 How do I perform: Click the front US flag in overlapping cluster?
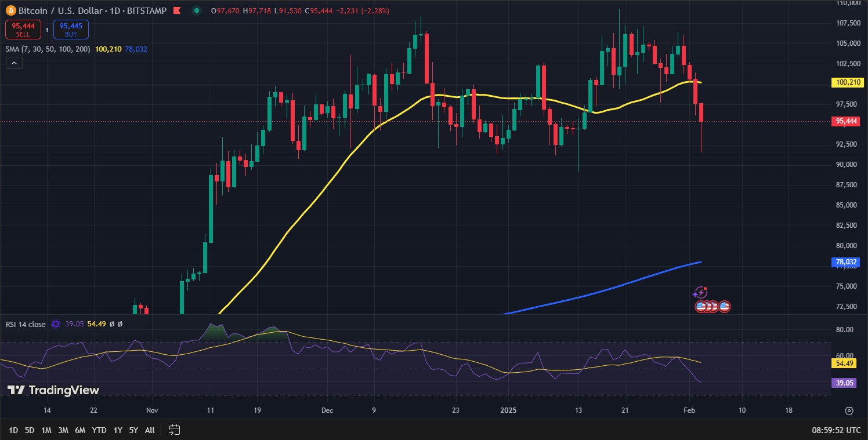(x=701, y=306)
